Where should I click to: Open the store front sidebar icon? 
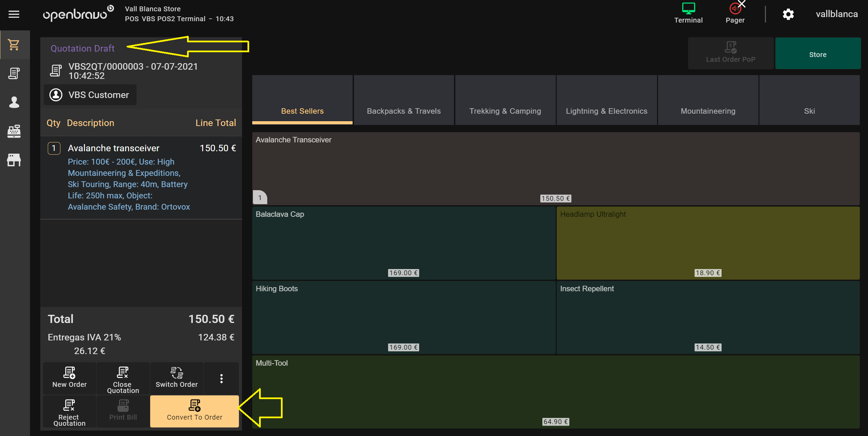14,160
